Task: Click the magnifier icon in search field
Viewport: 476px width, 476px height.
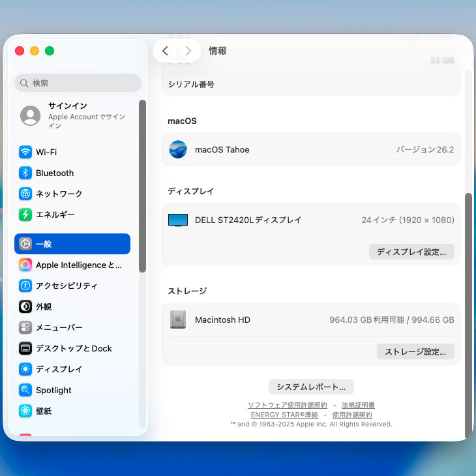Action: 24,83
